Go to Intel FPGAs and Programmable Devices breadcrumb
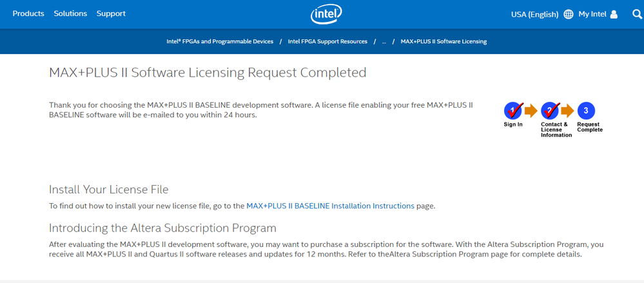The height and width of the screenshot is (283, 644). [220, 41]
